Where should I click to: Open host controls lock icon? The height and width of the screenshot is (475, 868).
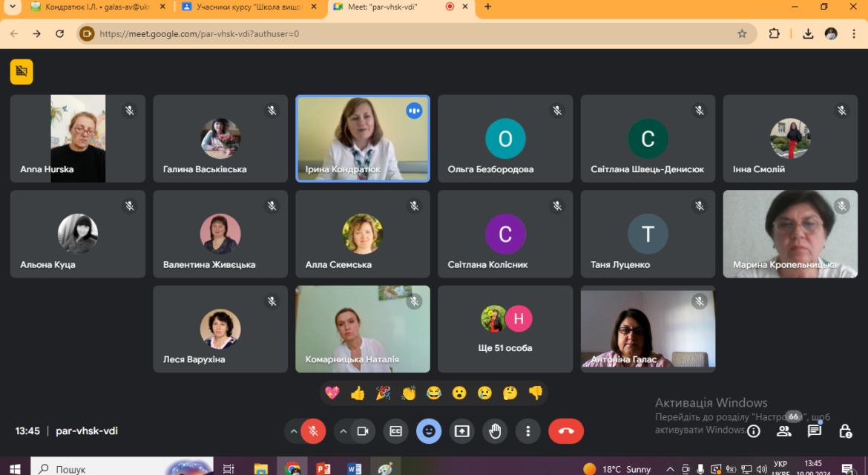point(845,431)
